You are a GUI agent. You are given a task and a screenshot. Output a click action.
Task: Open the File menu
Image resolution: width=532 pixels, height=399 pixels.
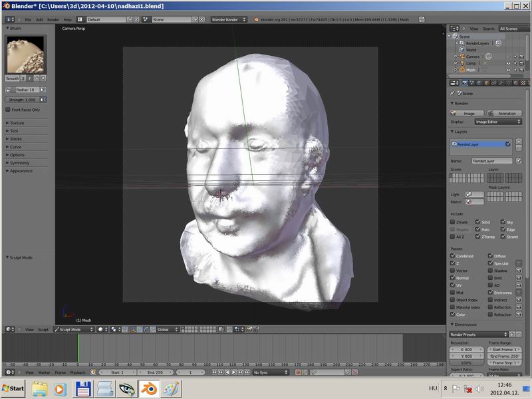[x=28, y=20]
